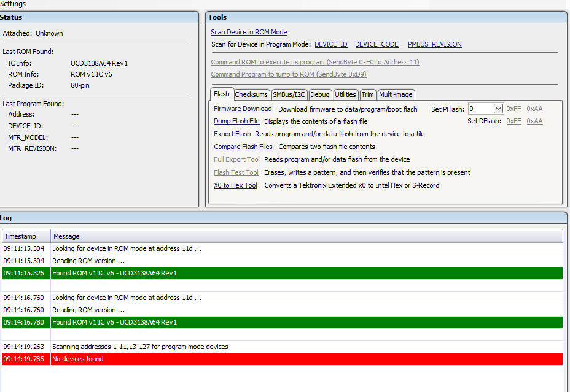Select the red 'No devices found' log row
Viewport: 570px width, 392px height.
(x=282, y=359)
